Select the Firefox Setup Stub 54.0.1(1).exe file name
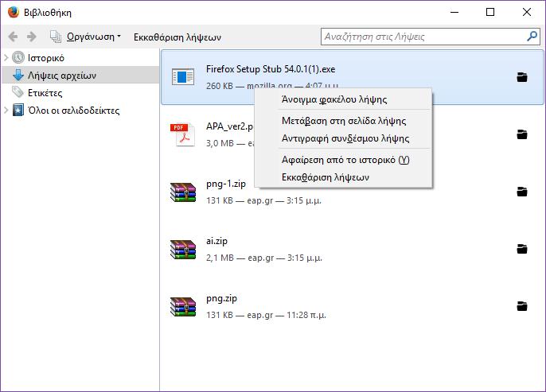Image resolution: width=546 pixels, height=392 pixels. pos(271,69)
